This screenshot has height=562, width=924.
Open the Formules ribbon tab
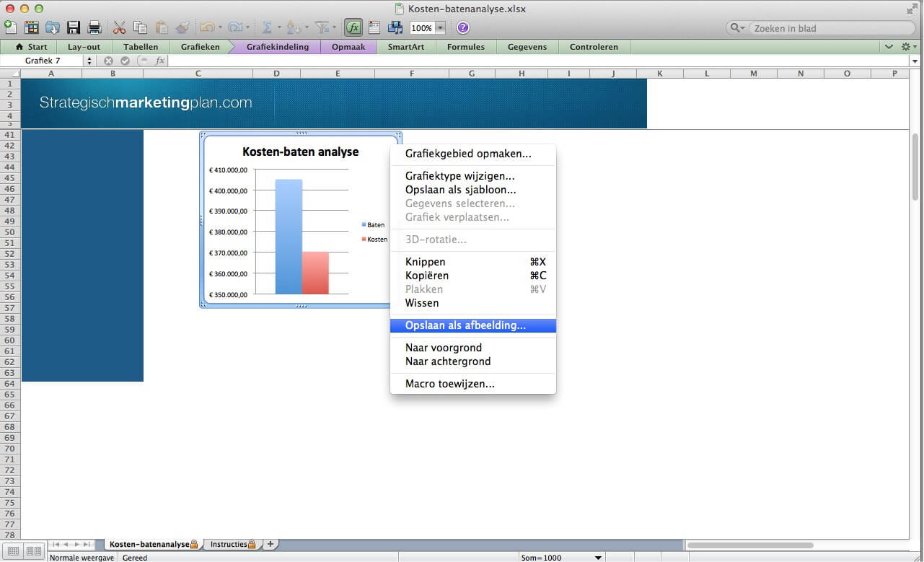[x=465, y=47]
